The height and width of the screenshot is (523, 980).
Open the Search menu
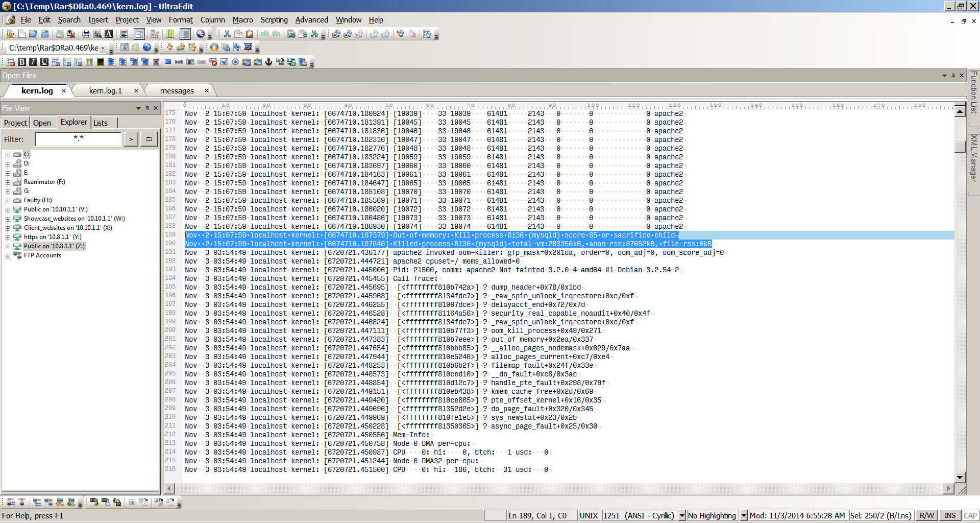click(x=69, y=19)
